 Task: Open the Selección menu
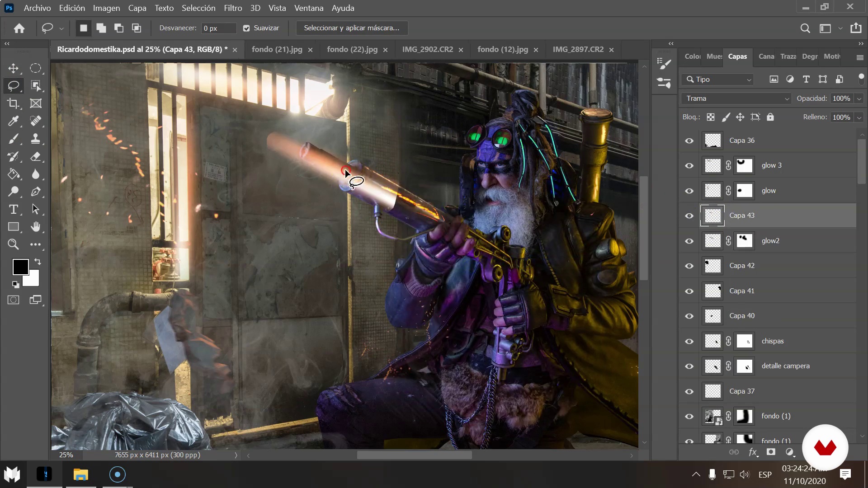point(198,8)
